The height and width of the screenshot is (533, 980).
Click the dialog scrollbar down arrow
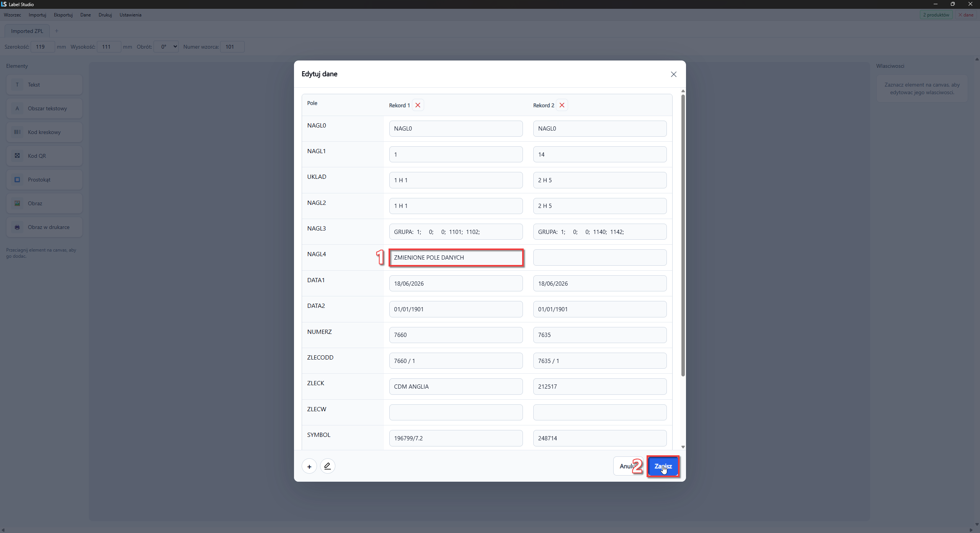tap(683, 447)
